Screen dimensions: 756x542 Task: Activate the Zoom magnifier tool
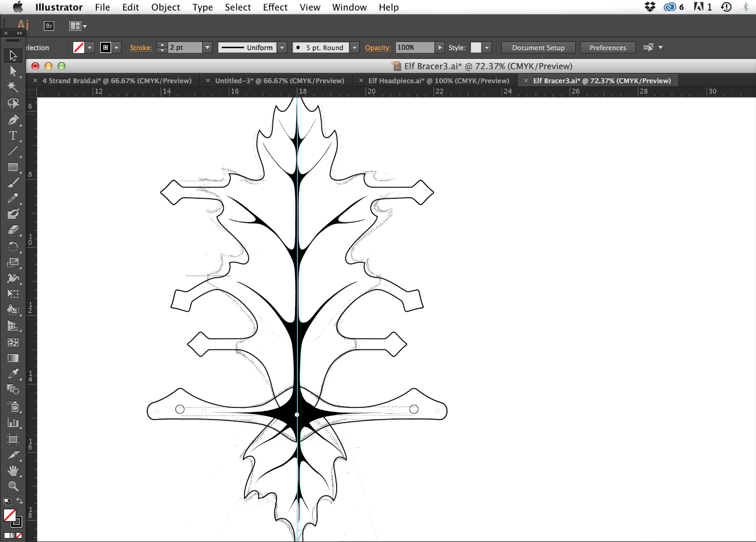13,486
